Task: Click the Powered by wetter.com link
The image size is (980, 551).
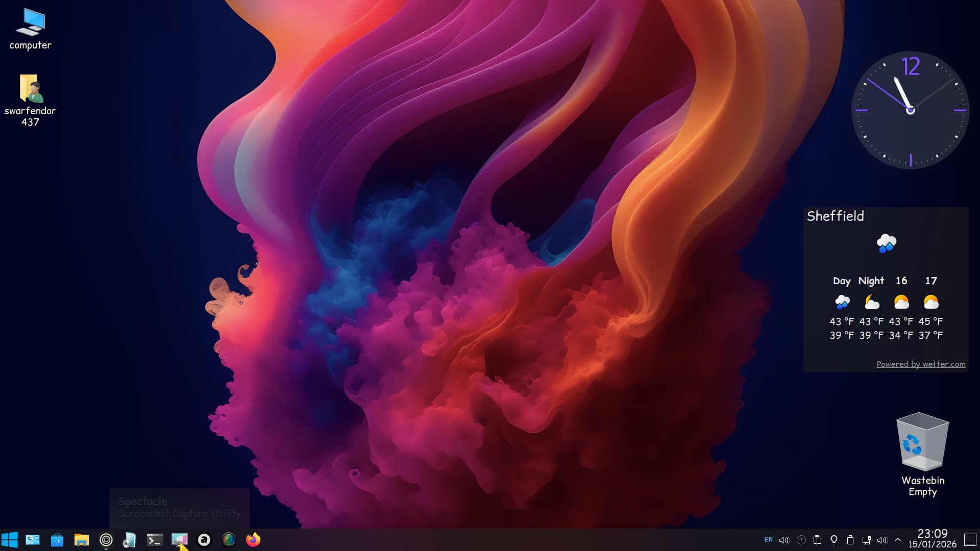Action: point(921,364)
